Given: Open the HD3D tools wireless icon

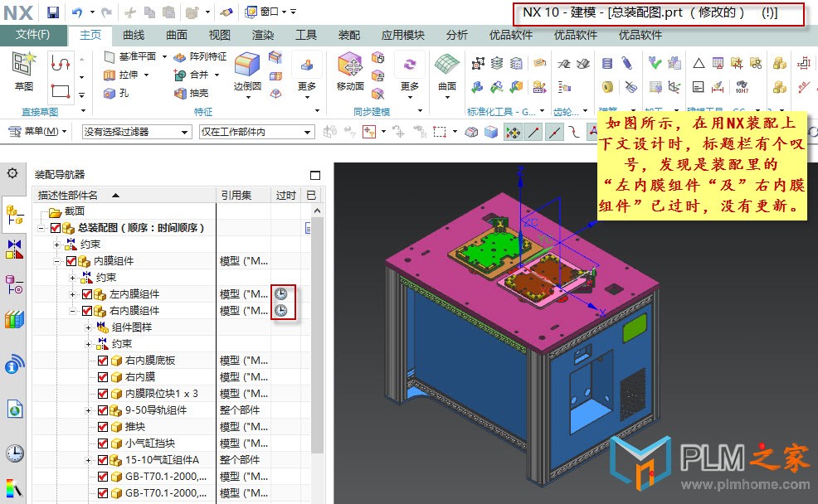Looking at the screenshot, I should [15, 364].
